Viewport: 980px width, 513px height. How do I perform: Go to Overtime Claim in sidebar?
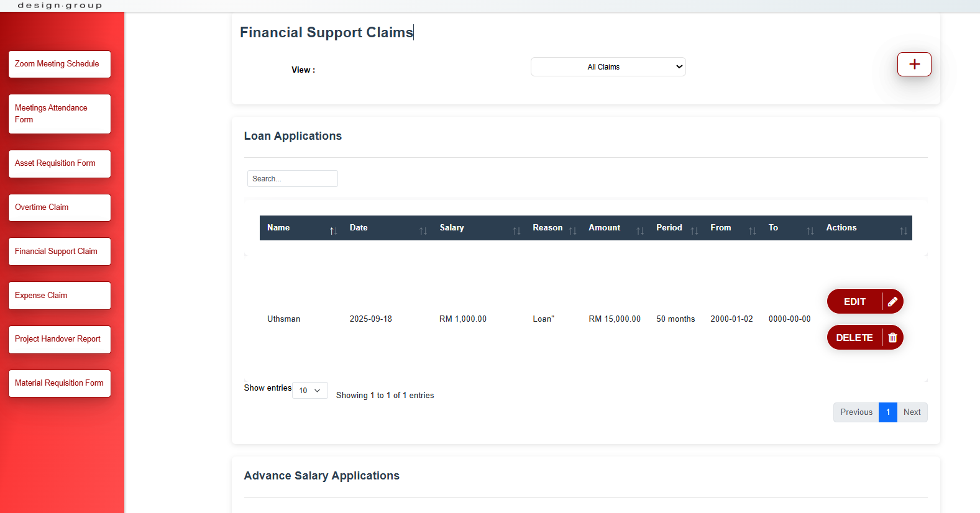(x=60, y=207)
